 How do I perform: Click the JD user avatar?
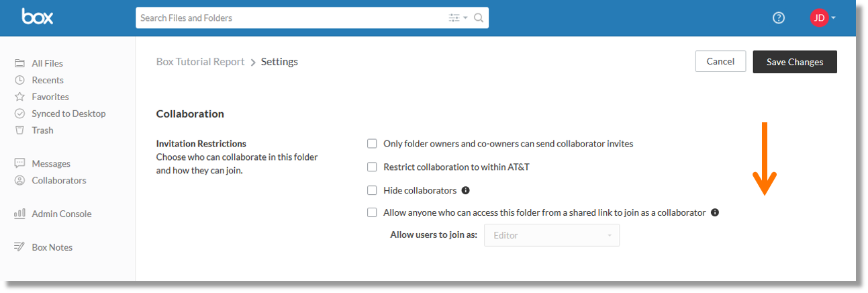coord(819,18)
